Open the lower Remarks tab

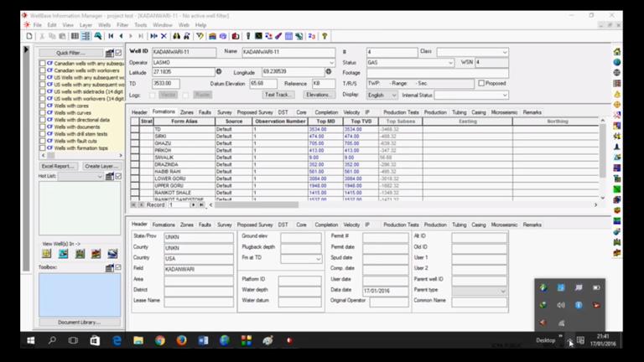click(532, 225)
